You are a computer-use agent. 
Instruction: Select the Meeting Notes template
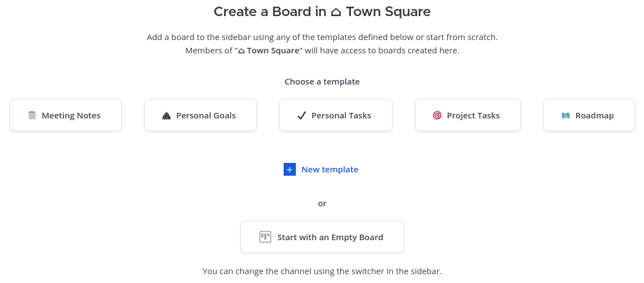(66, 115)
